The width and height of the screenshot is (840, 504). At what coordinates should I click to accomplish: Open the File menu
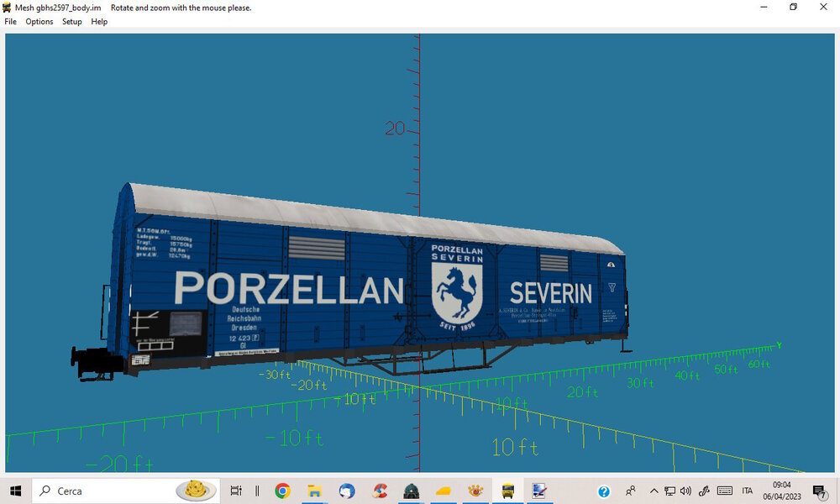[x=10, y=22]
